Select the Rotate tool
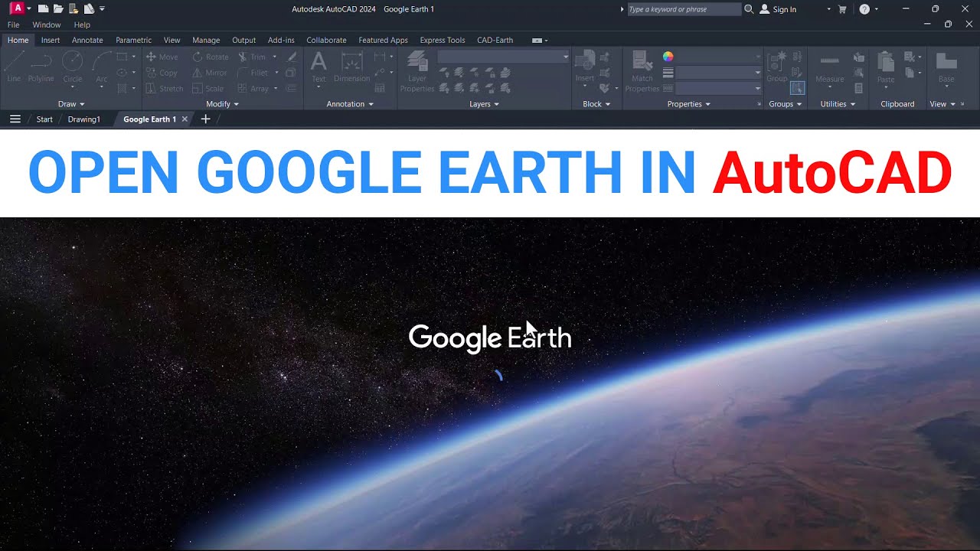 tap(211, 57)
